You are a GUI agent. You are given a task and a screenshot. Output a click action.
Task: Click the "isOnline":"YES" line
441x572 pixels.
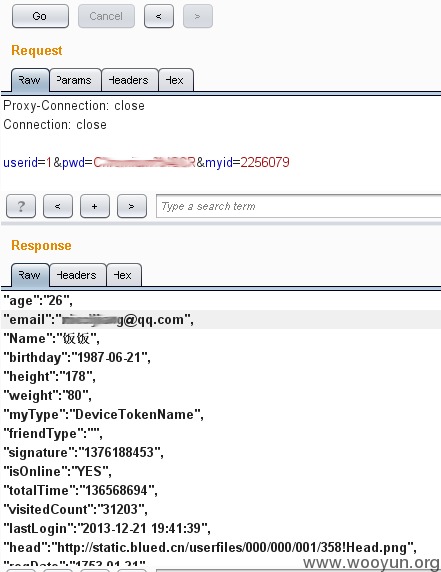click(x=57, y=471)
